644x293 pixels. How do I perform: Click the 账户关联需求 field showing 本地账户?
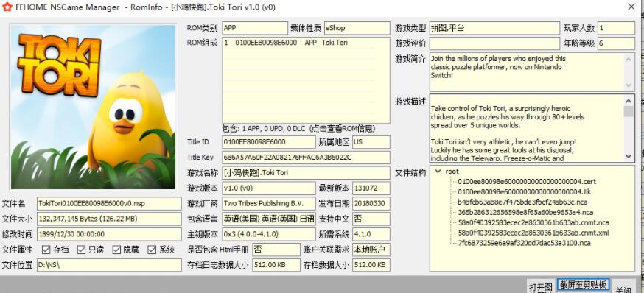tap(371, 250)
